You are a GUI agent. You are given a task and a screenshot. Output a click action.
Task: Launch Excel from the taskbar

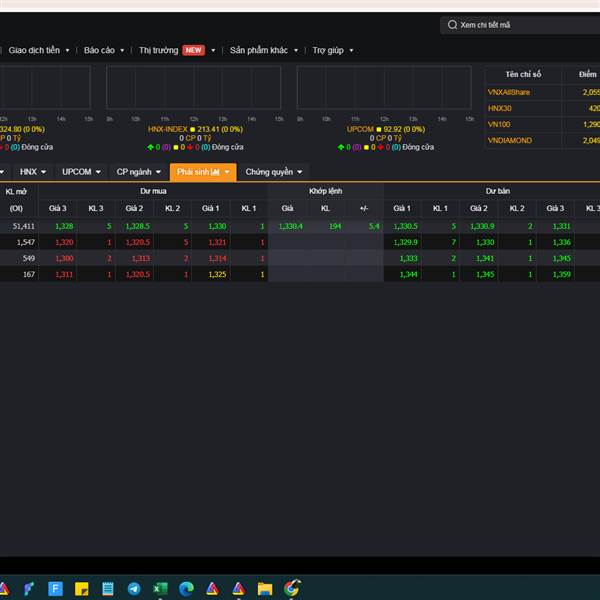(x=160, y=588)
